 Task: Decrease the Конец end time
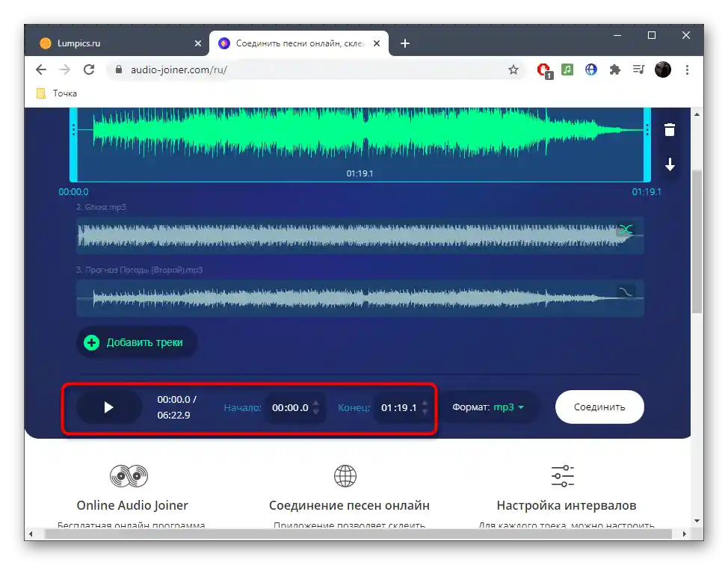pos(425,412)
